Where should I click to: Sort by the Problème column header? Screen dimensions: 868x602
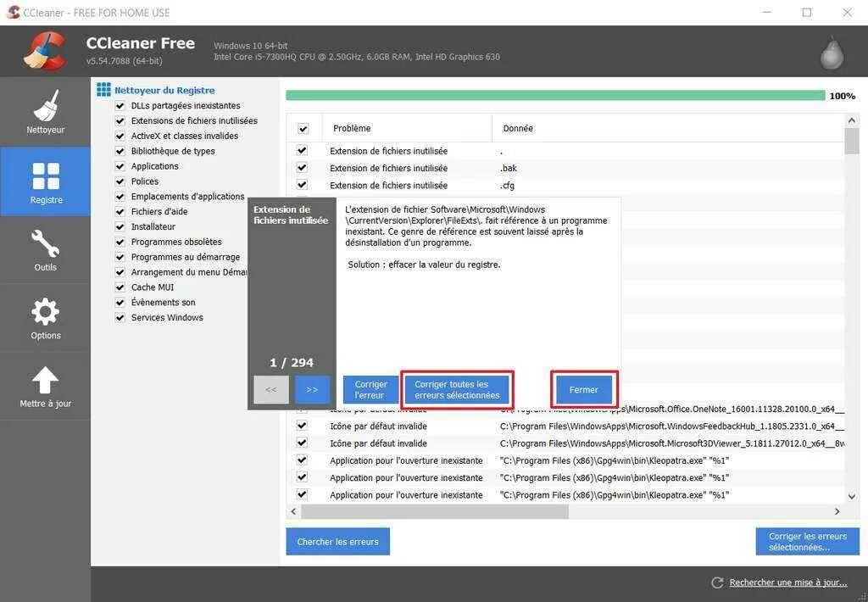tap(407, 129)
